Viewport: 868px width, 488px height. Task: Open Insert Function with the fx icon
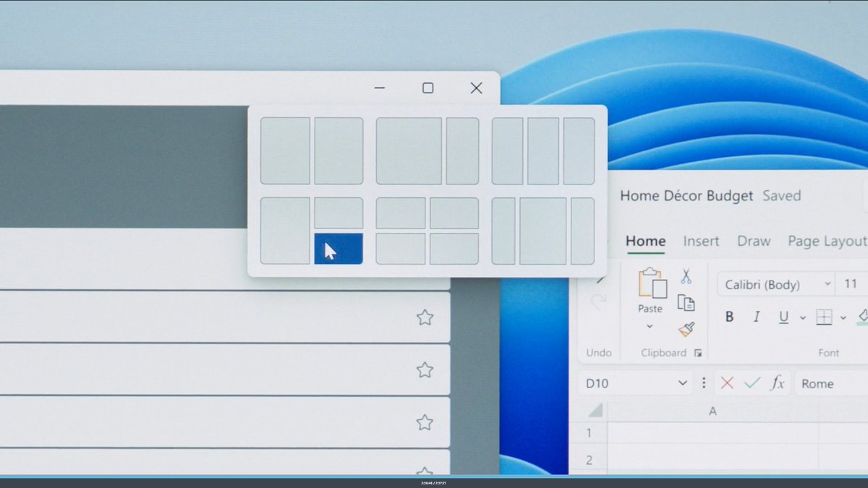(x=778, y=383)
